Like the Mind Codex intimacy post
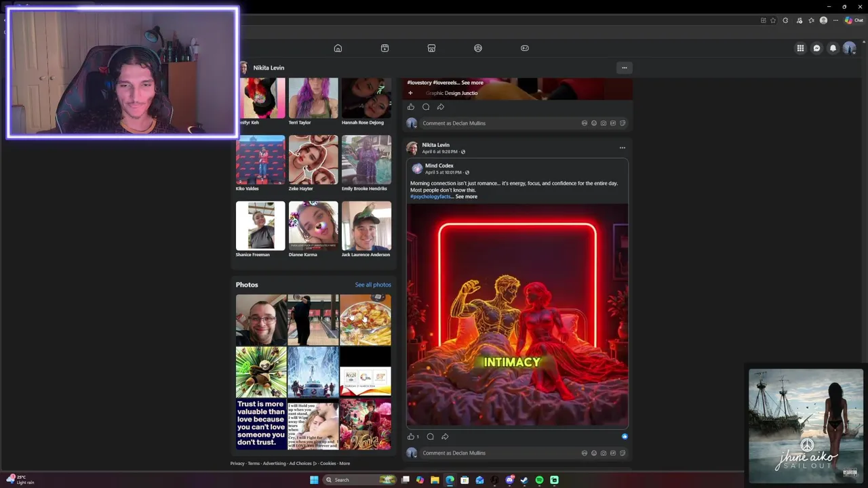Viewport: 868px width, 488px height. click(411, 436)
